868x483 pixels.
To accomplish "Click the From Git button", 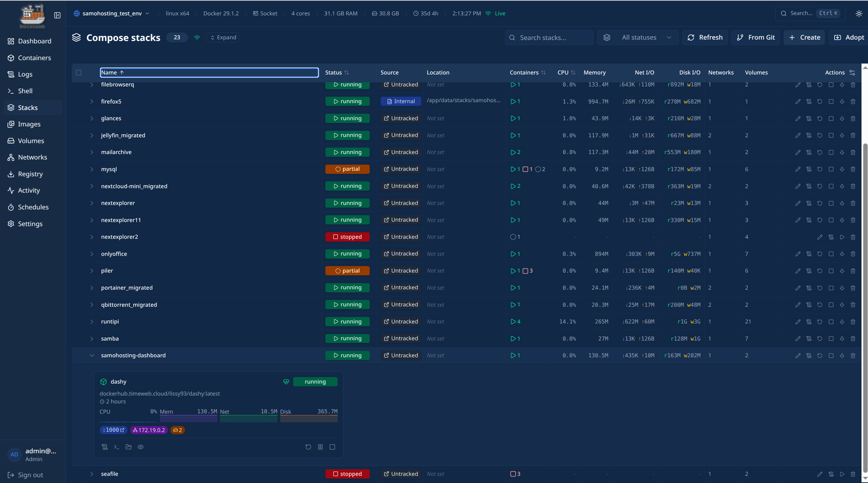I will pyautogui.click(x=756, y=38).
